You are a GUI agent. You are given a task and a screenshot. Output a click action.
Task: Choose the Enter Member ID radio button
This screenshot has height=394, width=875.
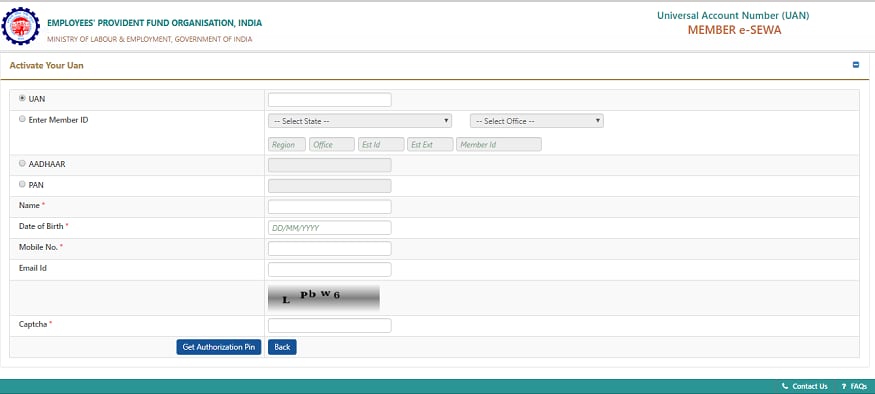pos(22,119)
